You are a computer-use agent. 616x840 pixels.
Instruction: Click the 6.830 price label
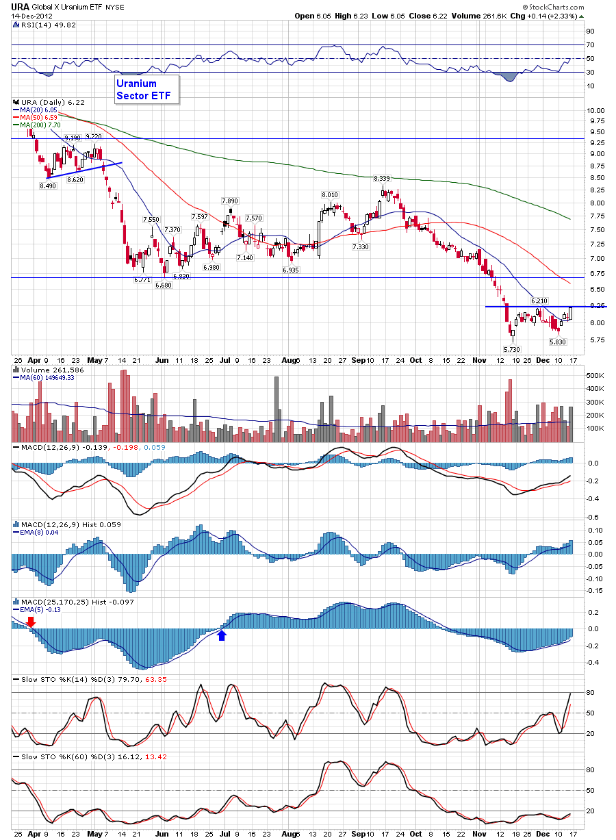pyautogui.click(x=181, y=277)
